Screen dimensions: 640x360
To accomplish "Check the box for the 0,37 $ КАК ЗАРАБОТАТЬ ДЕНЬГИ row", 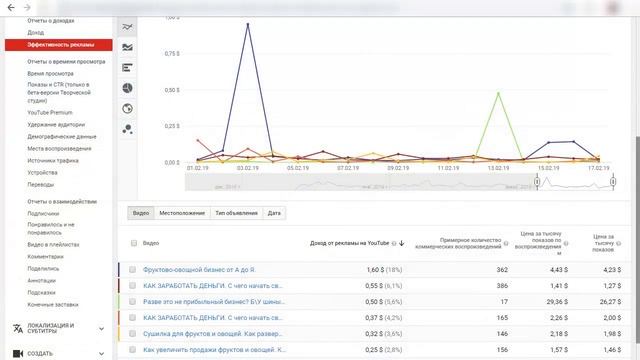I will 132,318.
